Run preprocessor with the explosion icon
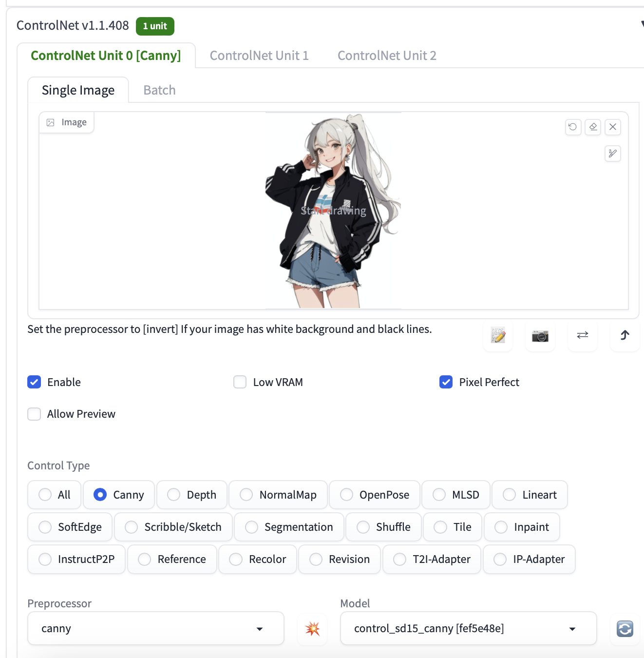Screen dimensions: 644x658 pyautogui.click(x=312, y=629)
